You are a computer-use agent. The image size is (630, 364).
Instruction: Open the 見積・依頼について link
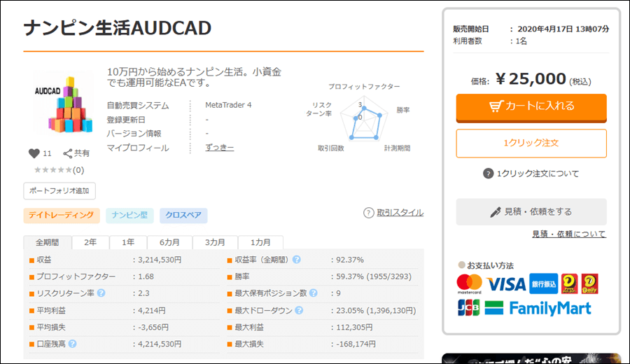568,234
